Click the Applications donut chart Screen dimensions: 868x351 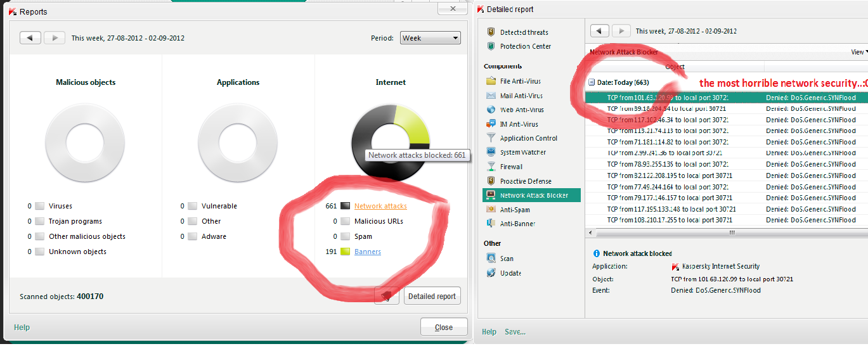(x=238, y=142)
